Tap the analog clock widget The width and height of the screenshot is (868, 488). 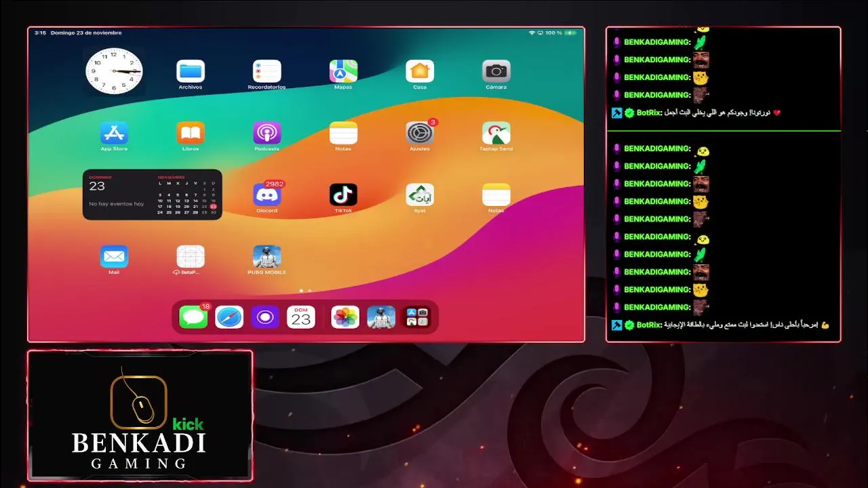(x=114, y=71)
